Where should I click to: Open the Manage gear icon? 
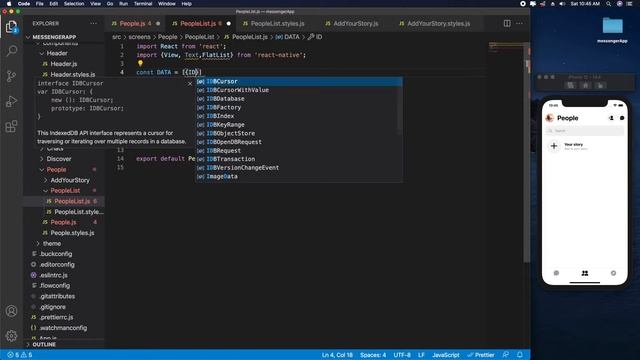(11, 336)
